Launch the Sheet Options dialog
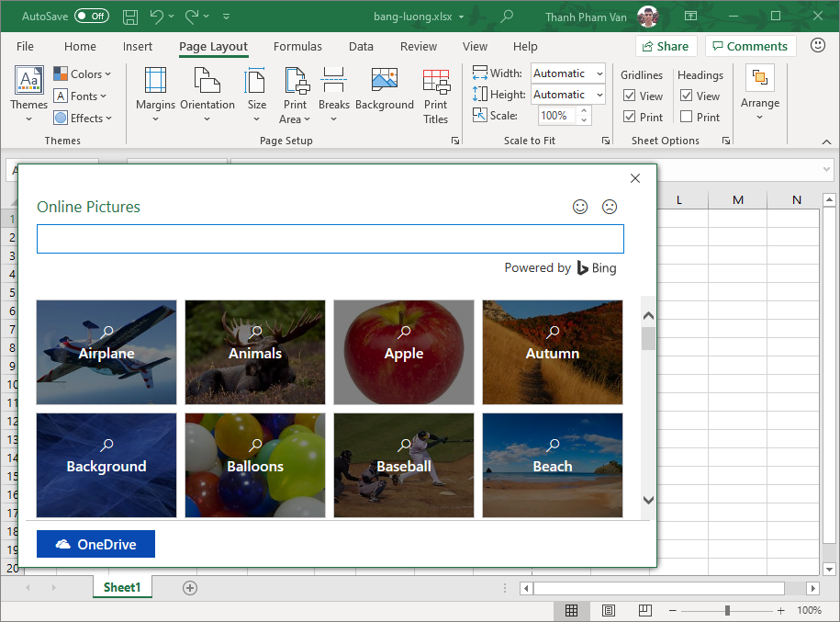Image resolution: width=840 pixels, height=622 pixels. (726, 141)
